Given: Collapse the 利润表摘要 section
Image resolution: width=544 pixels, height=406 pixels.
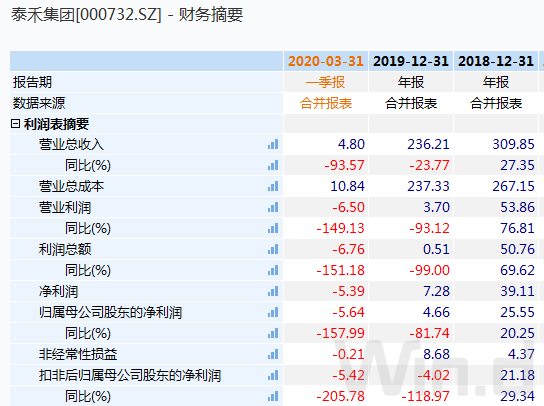Looking at the screenshot, I should pos(15,124).
